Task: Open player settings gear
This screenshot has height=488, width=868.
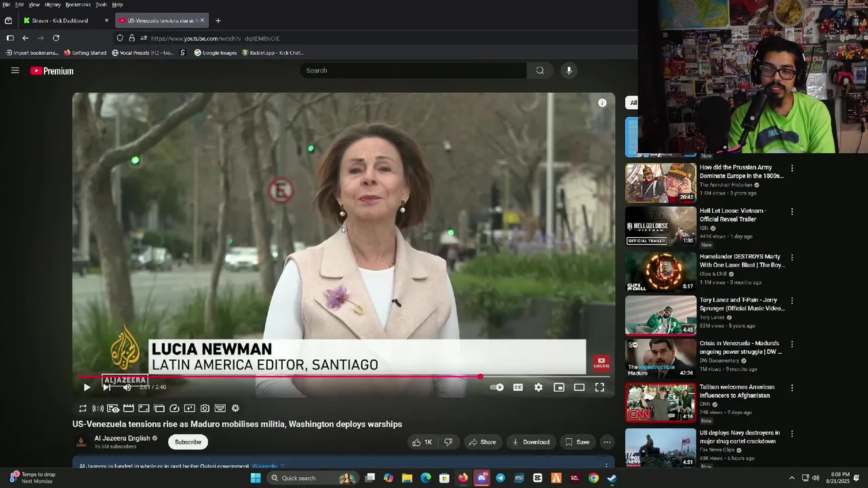Action: click(538, 387)
